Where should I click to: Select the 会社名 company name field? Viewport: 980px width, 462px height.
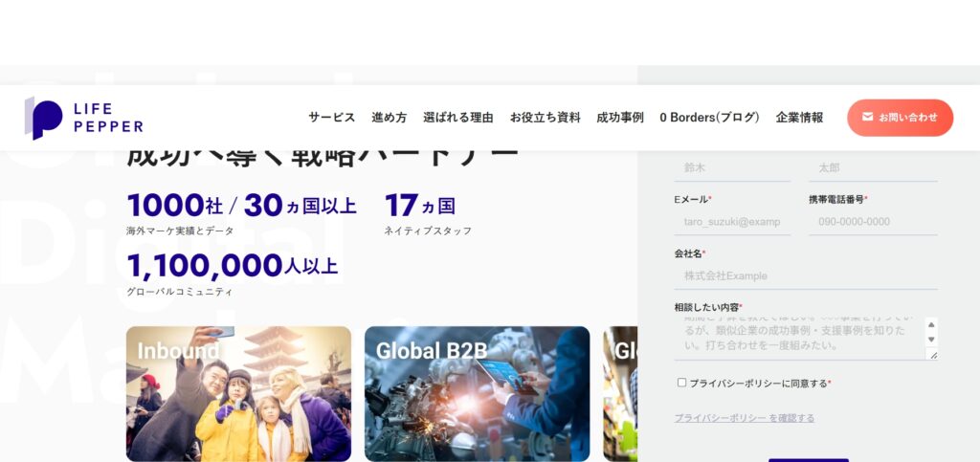pos(805,275)
